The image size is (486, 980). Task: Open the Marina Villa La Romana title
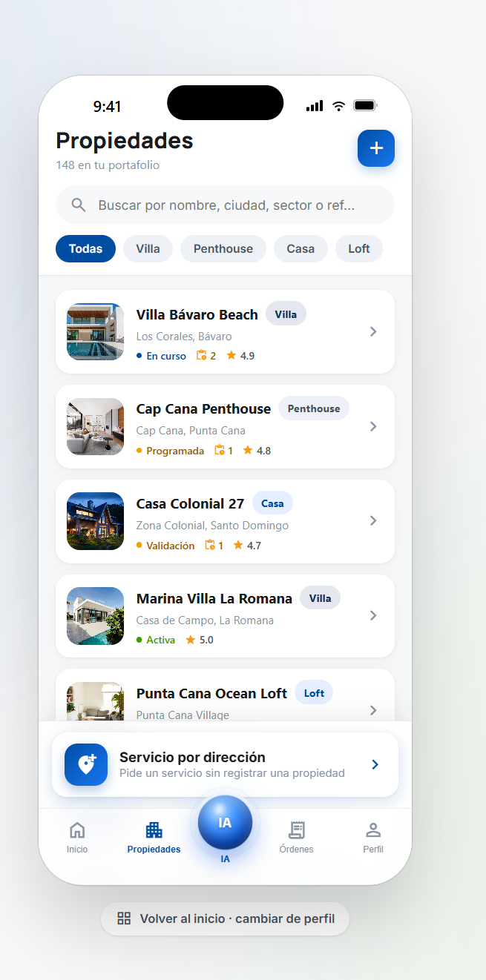pos(214,598)
